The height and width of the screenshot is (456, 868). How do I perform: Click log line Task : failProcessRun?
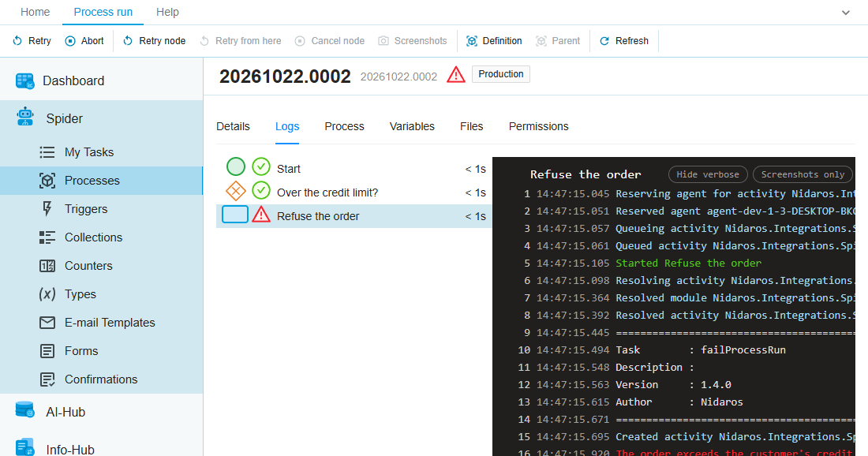click(700, 349)
